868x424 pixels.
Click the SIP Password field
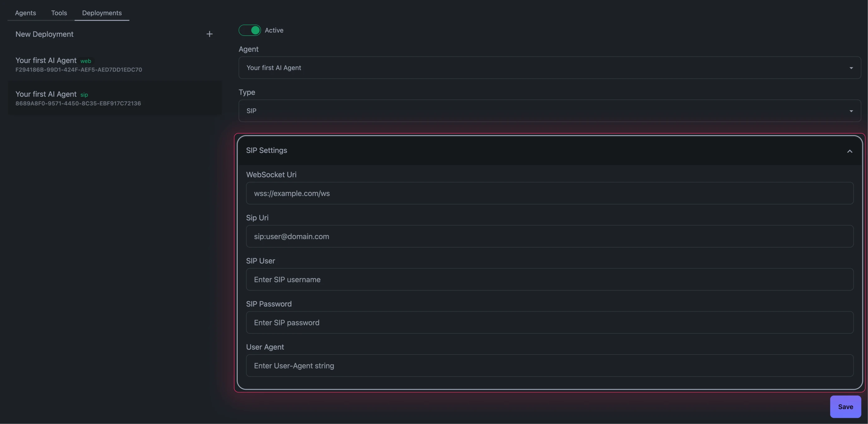coord(549,323)
